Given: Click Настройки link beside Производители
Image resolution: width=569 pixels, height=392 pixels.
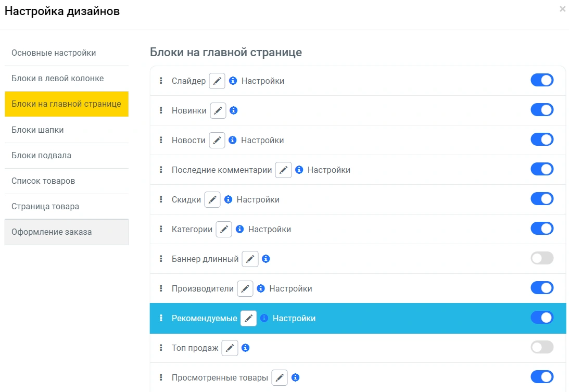Looking at the screenshot, I should (290, 289).
